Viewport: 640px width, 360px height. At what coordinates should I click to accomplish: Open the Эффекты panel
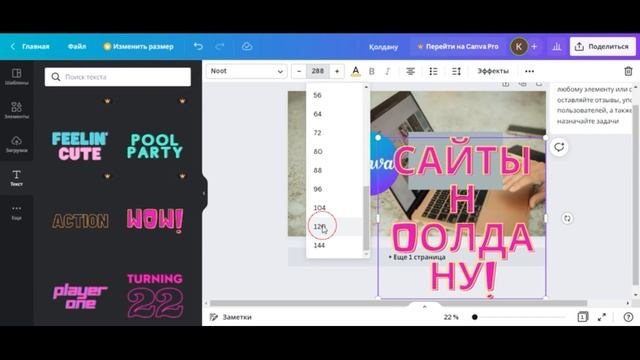pyautogui.click(x=493, y=71)
